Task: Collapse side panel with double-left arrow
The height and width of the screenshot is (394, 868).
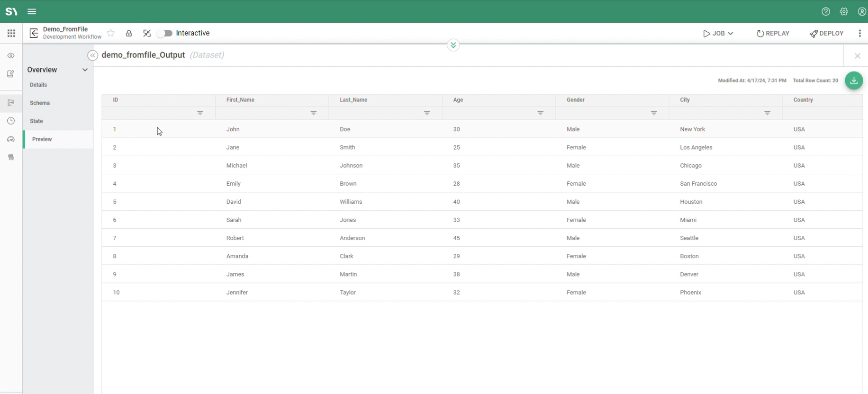Action: coord(92,55)
